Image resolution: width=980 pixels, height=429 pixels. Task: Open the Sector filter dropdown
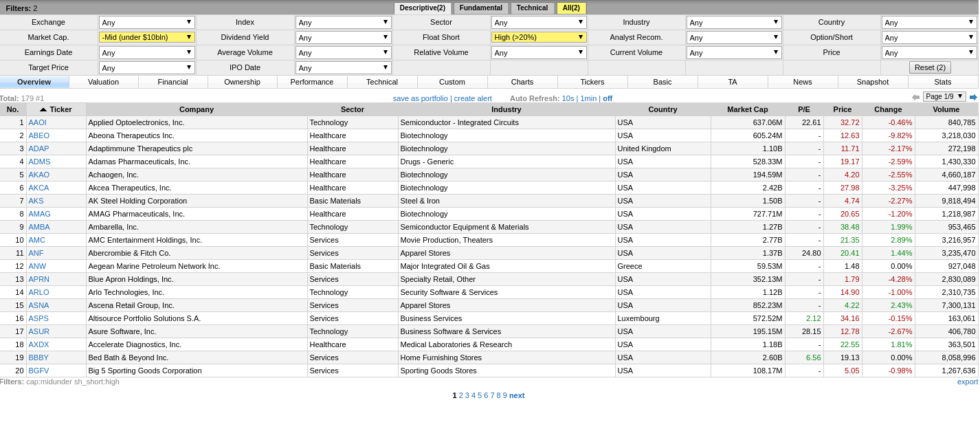point(539,23)
